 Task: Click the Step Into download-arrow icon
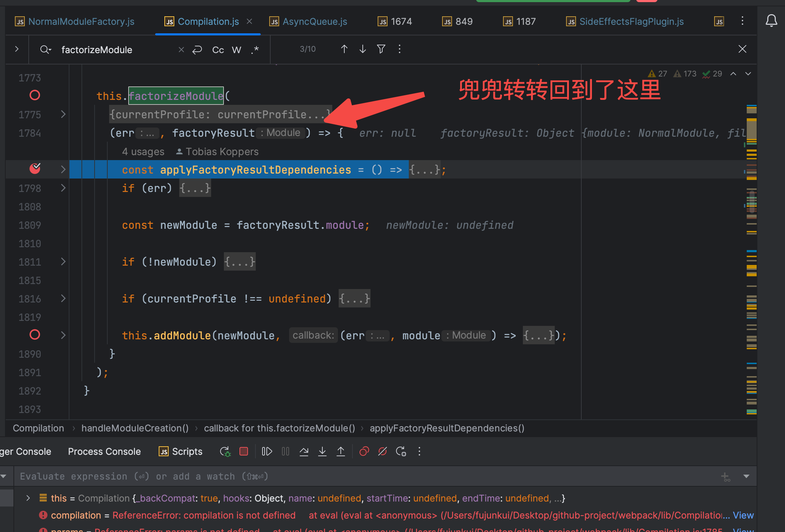pyautogui.click(x=322, y=451)
